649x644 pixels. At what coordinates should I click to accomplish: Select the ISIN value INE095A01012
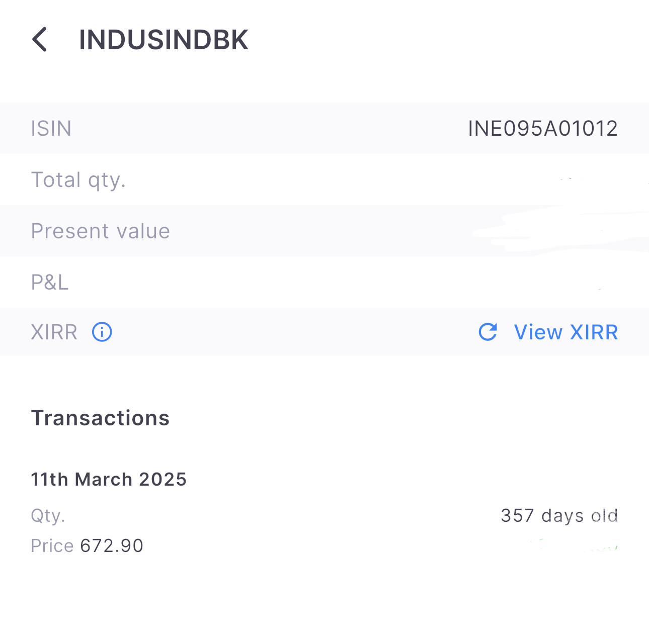(542, 129)
